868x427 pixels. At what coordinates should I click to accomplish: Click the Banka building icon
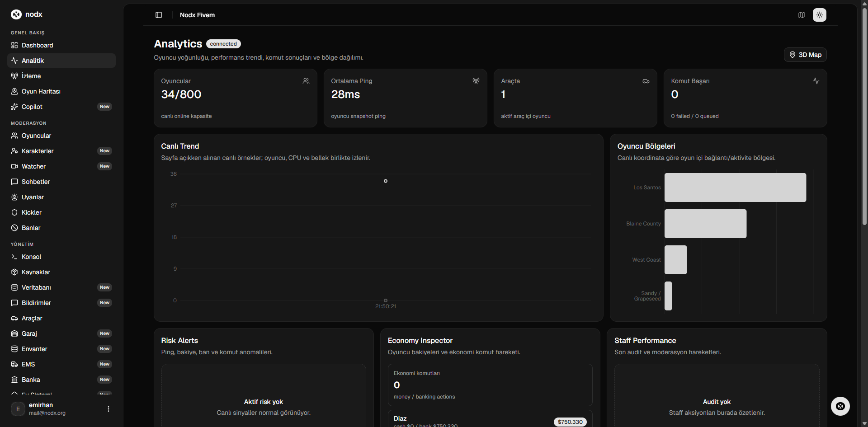pos(14,380)
